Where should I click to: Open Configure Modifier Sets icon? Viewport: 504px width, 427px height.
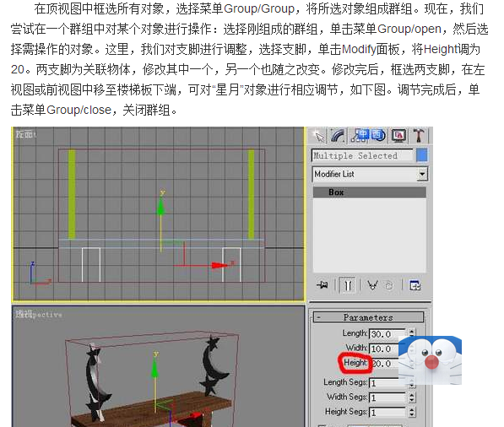pyautogui.click(x=415, y=285)
